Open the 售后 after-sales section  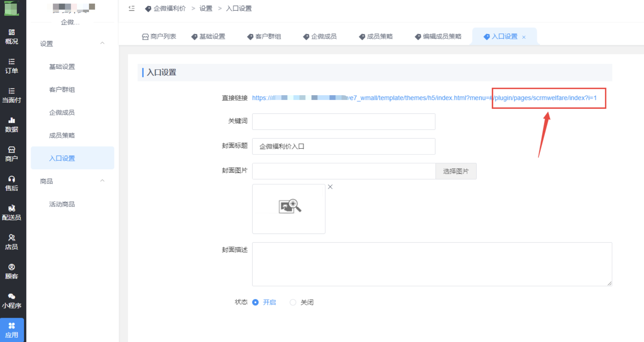point(11,184)
